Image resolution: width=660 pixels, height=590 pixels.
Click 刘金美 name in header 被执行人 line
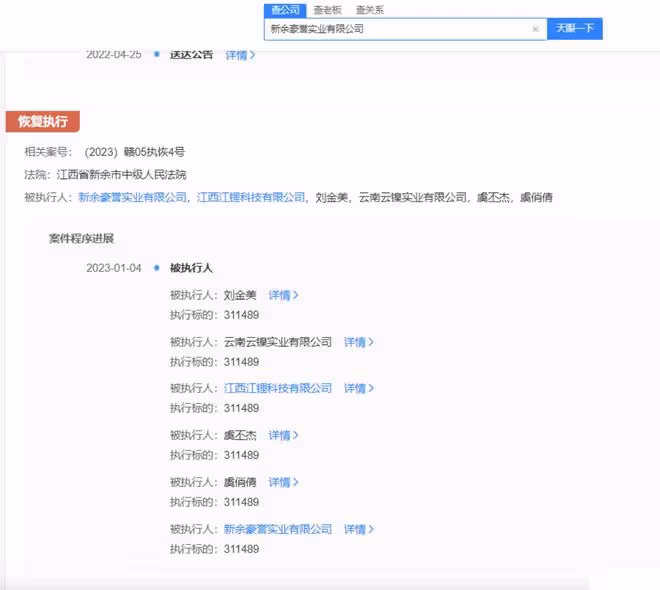point(332,197)
